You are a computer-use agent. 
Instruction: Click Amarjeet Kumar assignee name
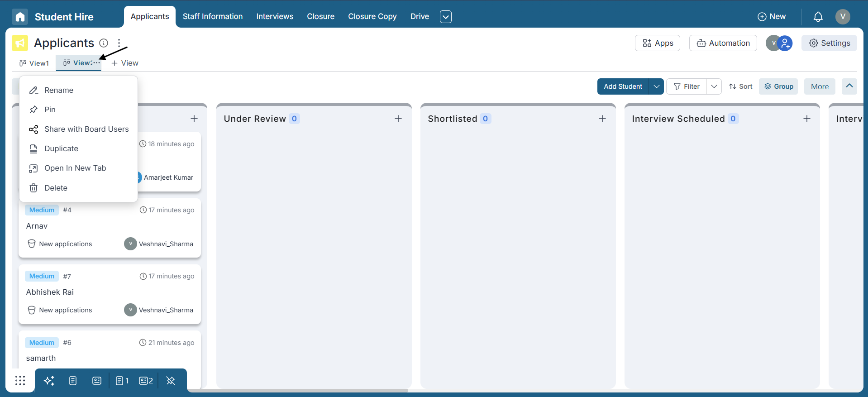click(x=168, y=177)
